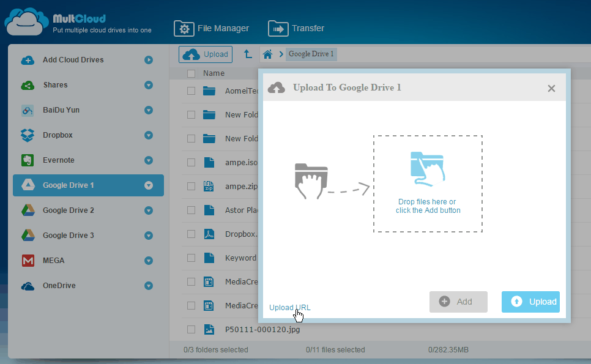Expand the MEGA dropdown arrow
The height and width of the screenshot is (364, 591).
pyautogui.click(x=149, y=261)
